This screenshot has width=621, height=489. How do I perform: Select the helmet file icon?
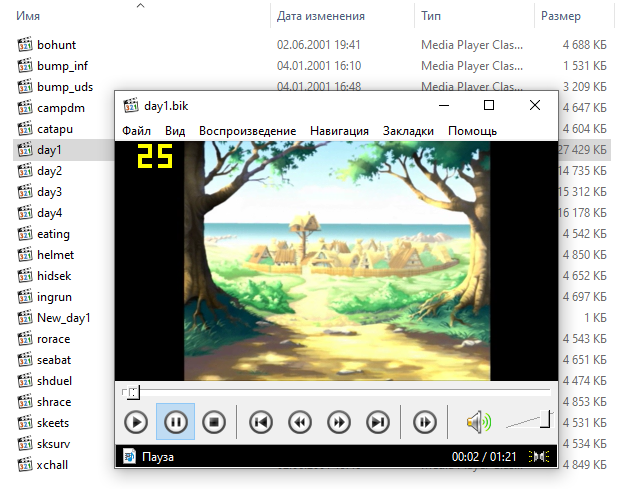[x=25, y=254]
